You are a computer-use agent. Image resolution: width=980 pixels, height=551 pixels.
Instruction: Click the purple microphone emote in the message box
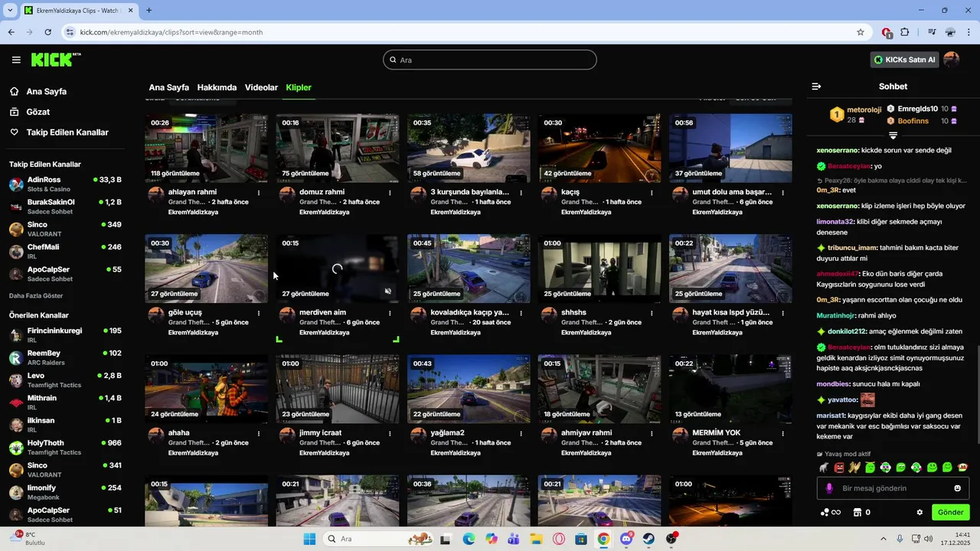pos(829,488)
